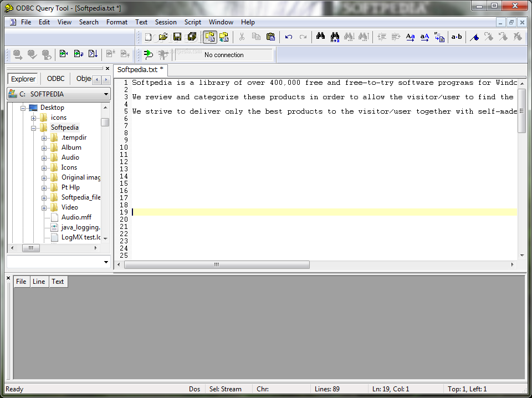Click the File column header in output
Viewport: 532px width, 398px height.
[x=21, y=281]
